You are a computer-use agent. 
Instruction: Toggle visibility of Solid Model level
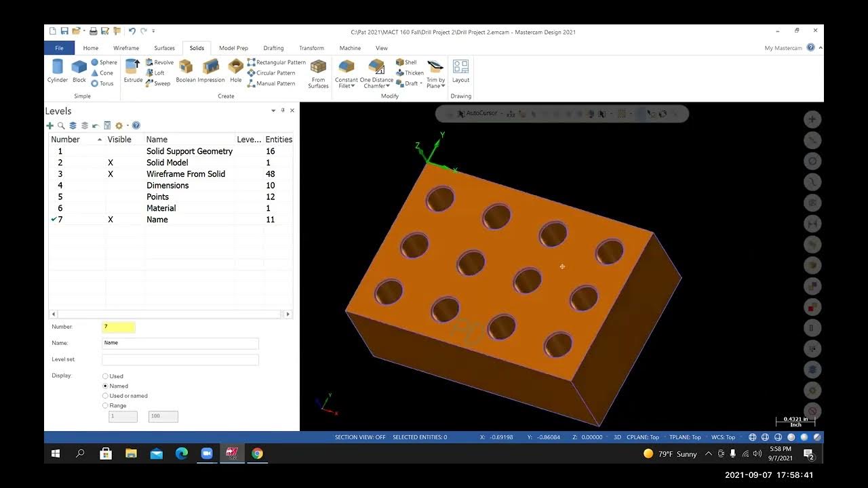111,163
